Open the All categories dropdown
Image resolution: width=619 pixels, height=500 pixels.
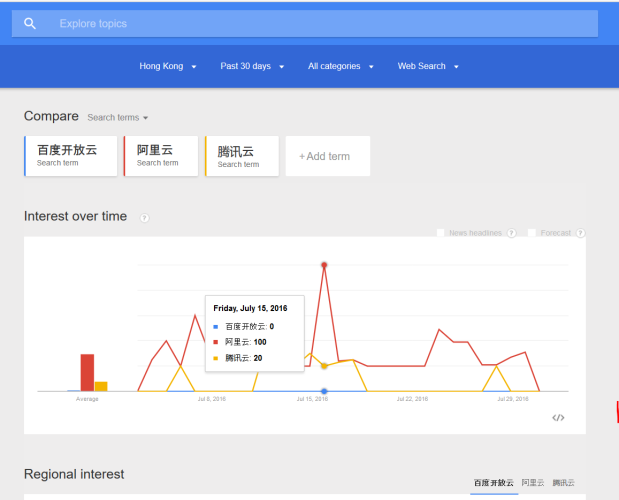coord(341,66)
